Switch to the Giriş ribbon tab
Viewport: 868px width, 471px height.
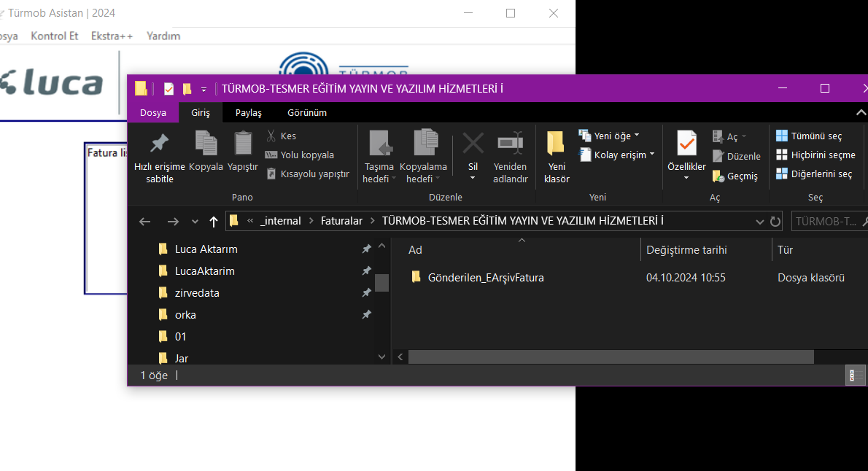pyautogui.click(x=201, y=112)
